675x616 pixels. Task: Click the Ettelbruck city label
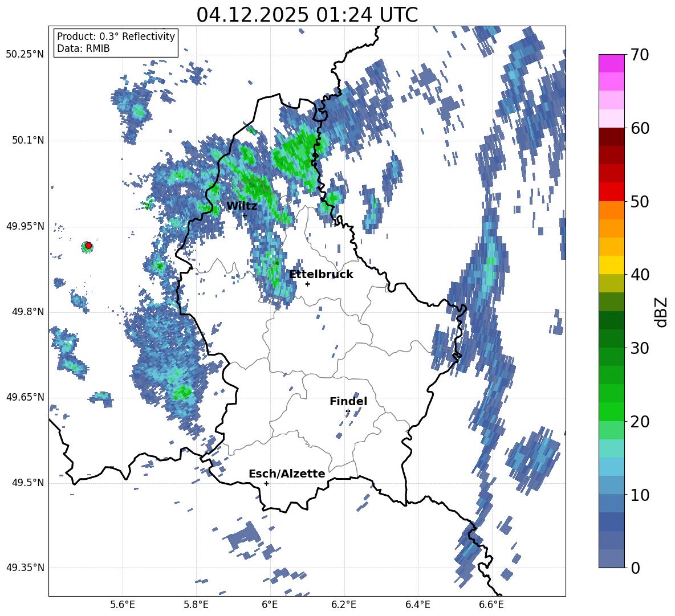321,275
